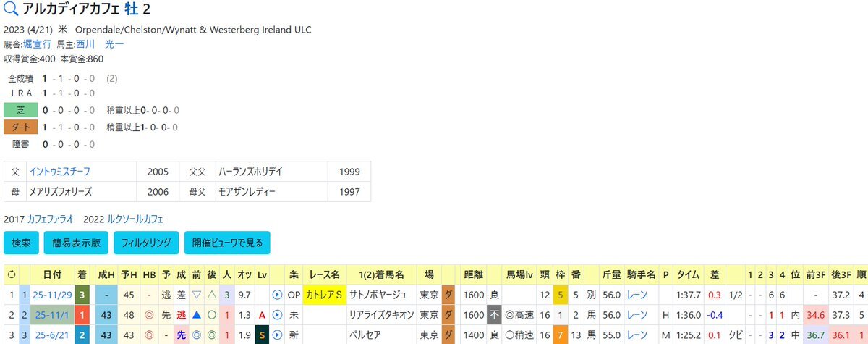Sort by レース名 column header
This screenshot has width=868, height=344.
coord(325,275)
